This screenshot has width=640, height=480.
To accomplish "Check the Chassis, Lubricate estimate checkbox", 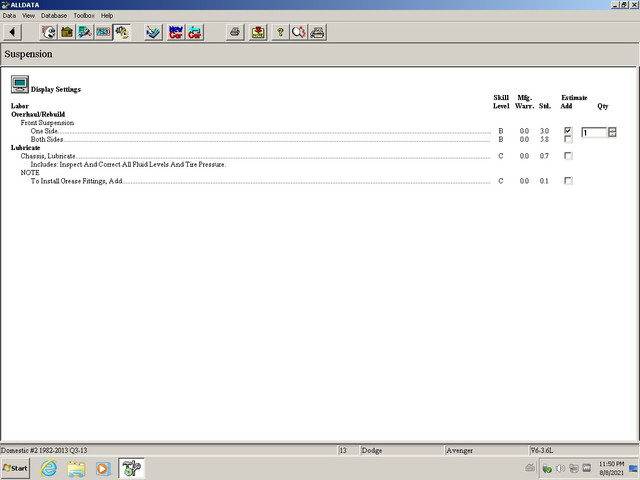I will (568, 156).
